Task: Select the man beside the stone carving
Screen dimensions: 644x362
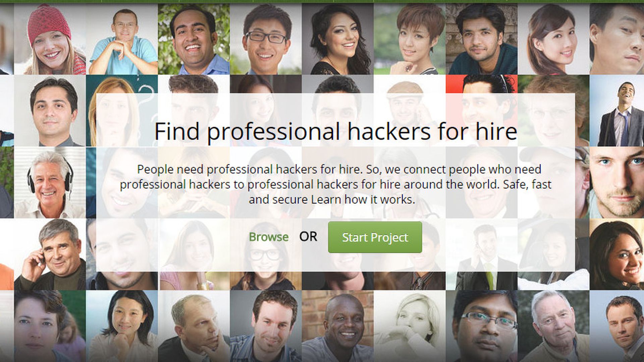Action: [482, 39]
